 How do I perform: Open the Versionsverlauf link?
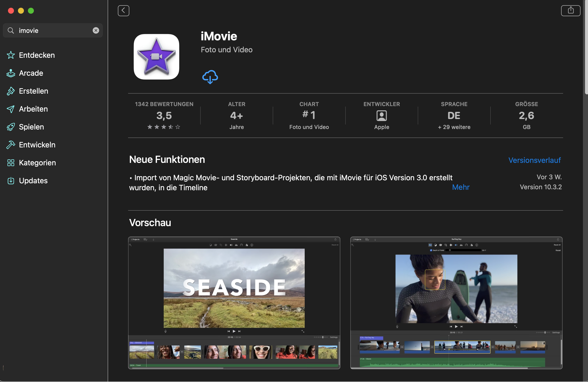pyautogui.click(x=534, y=160)
